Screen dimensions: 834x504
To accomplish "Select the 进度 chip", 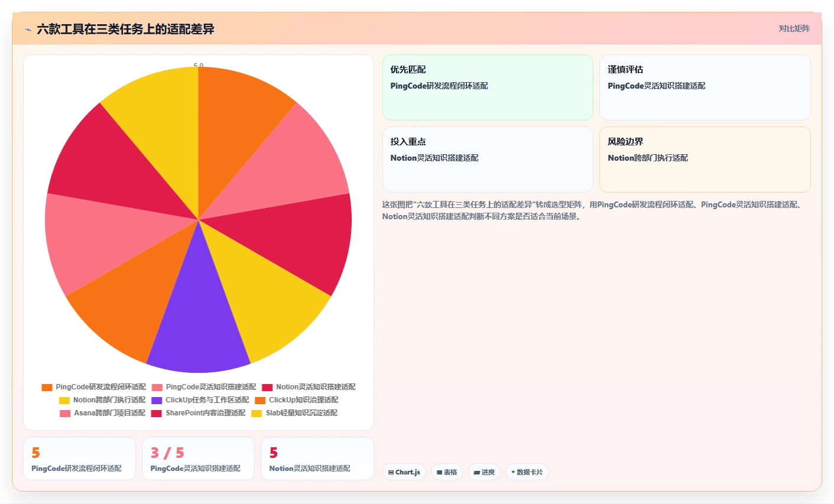I will [x=483, y=472].
